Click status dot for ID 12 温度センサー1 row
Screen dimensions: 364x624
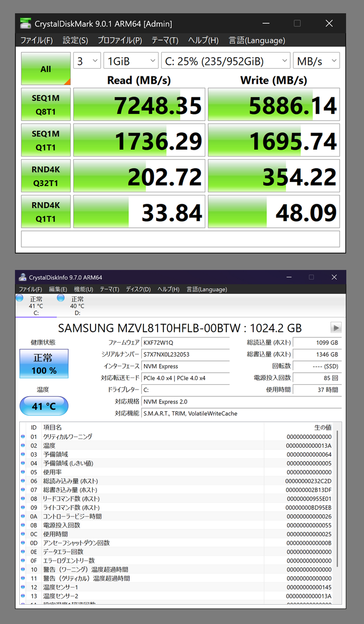point(23,587)
